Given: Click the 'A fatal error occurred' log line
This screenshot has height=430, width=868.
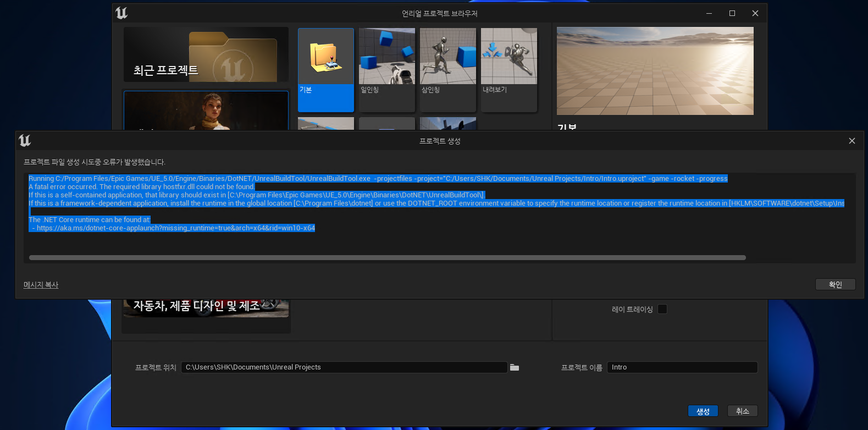Looking at the screenshot, I should coord(142,187).
